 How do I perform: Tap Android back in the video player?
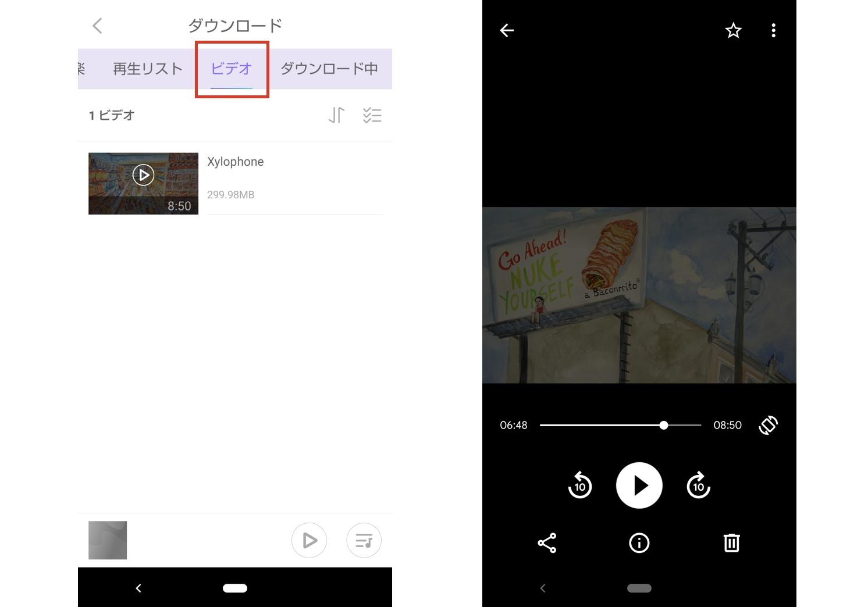tap(543, 588)
